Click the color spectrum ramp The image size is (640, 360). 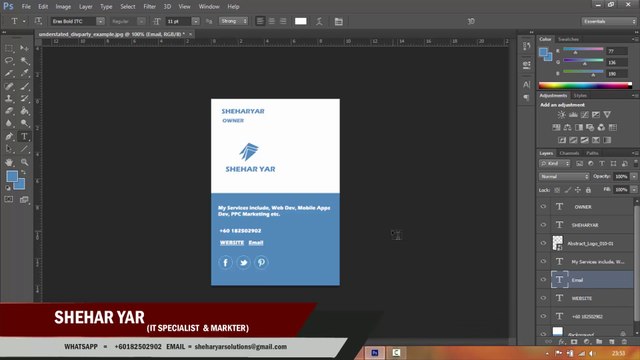click(x=585, y=85)
